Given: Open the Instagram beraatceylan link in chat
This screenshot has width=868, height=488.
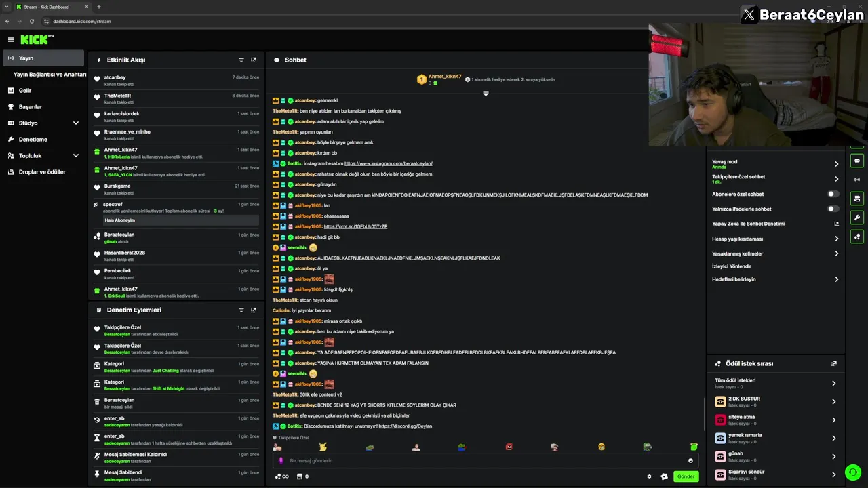Looking at the screenshot, I should point(388,163).
